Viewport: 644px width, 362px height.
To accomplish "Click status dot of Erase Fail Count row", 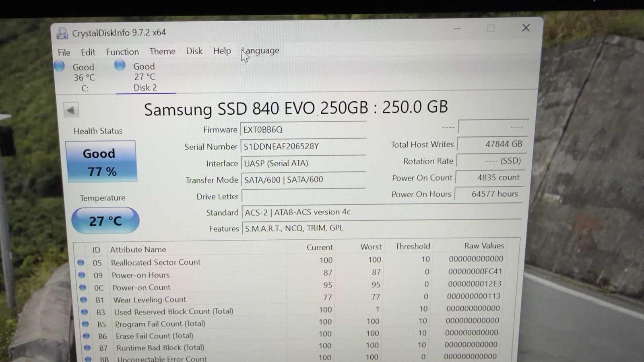I will pos(86,335).
